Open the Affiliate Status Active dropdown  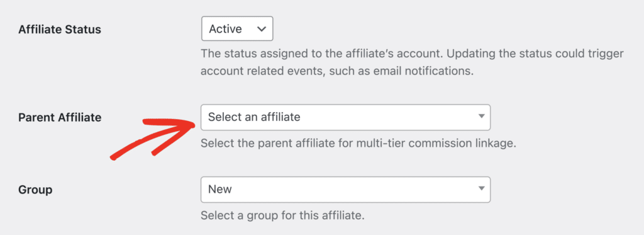tap(237, 29)
